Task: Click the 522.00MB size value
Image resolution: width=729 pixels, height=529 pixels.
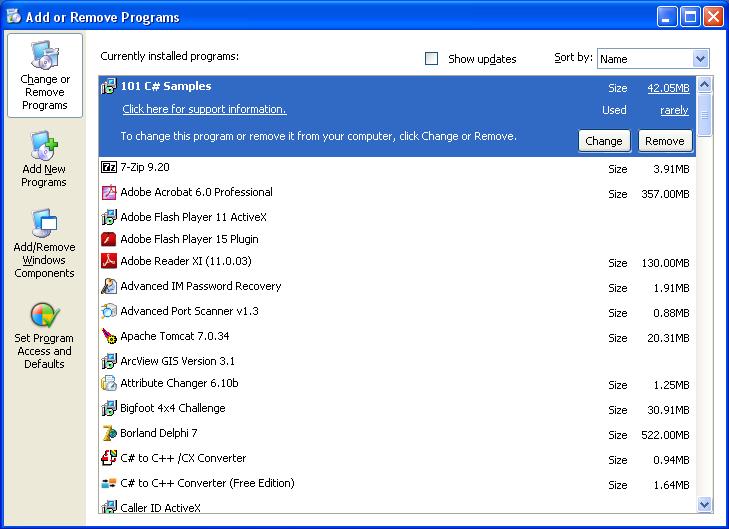Action: tap(665, 435)
